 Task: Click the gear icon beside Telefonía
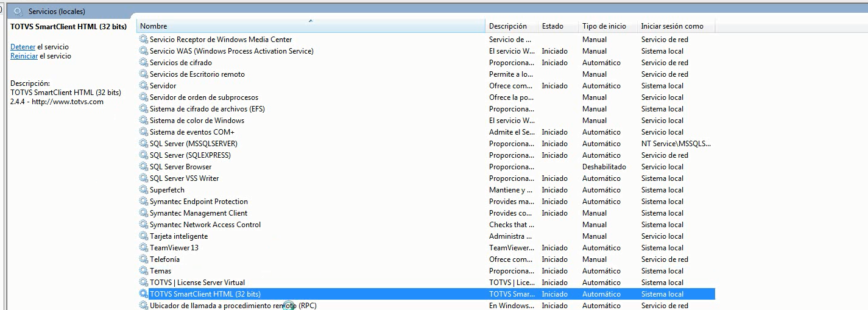click(144, 259)
